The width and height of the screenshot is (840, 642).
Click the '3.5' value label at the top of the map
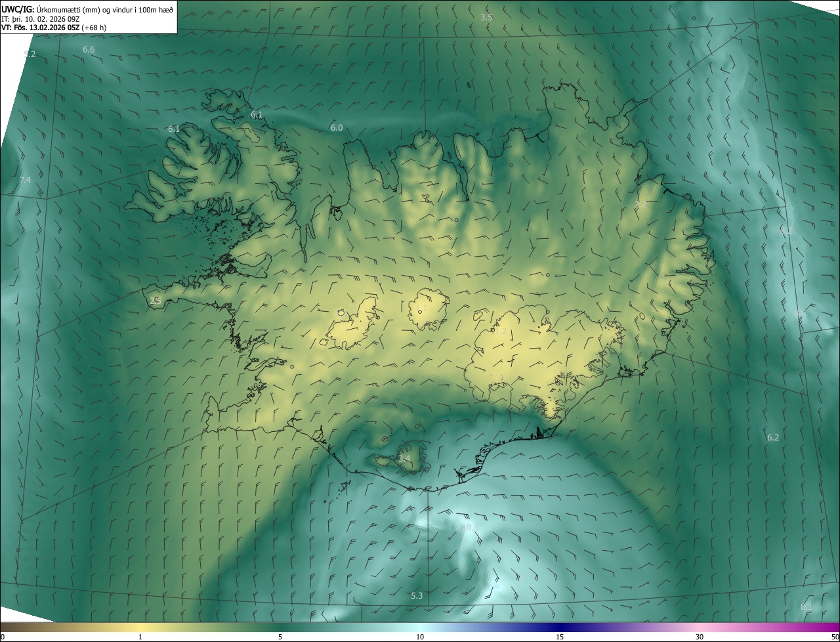486,18
